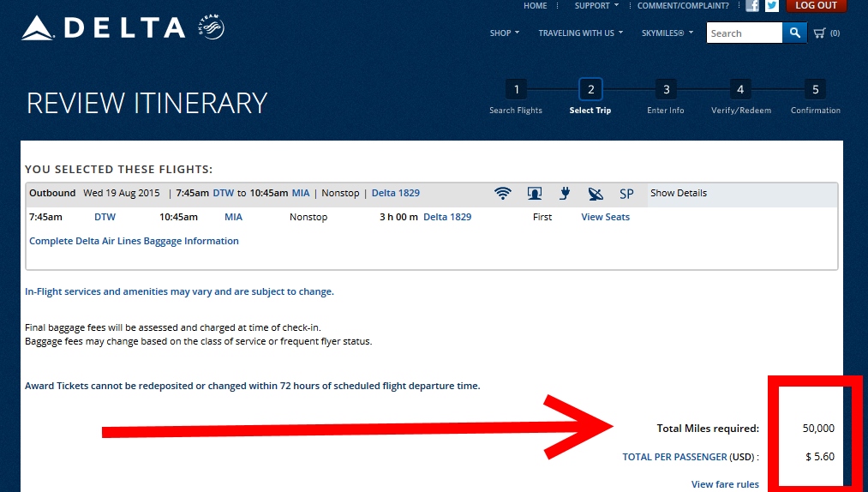Click the satellite TV amenity icon

[x=595, y=194]
